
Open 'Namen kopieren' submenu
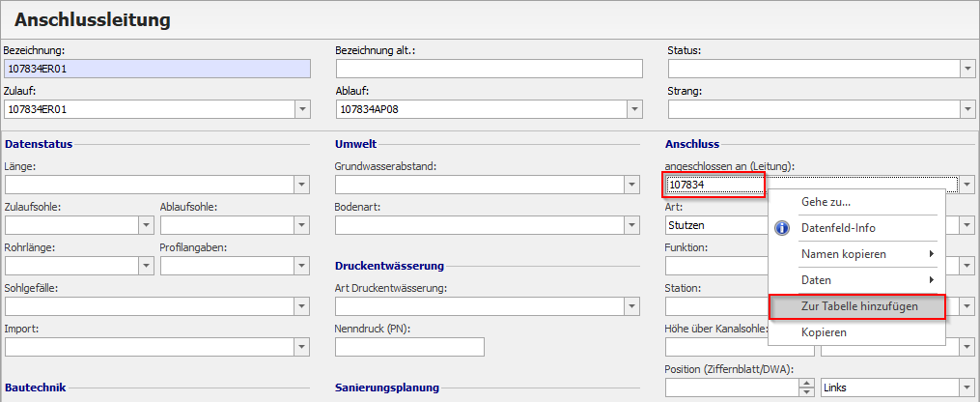843,254
